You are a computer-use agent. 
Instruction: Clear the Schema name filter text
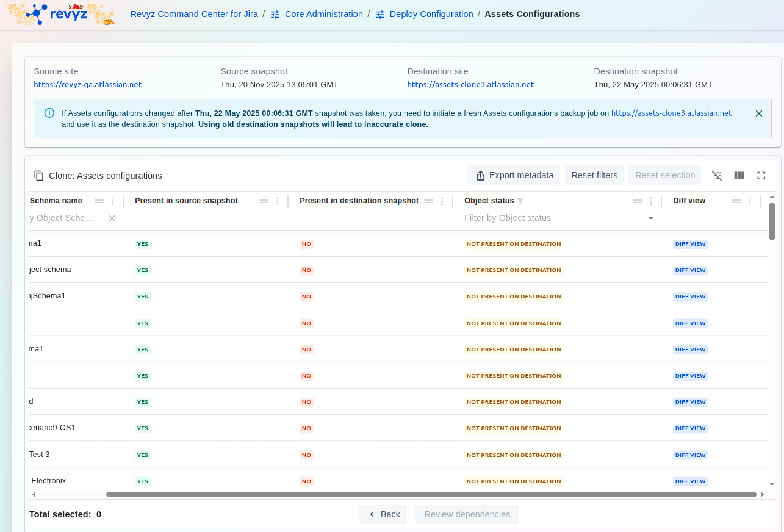coord(112,218)
